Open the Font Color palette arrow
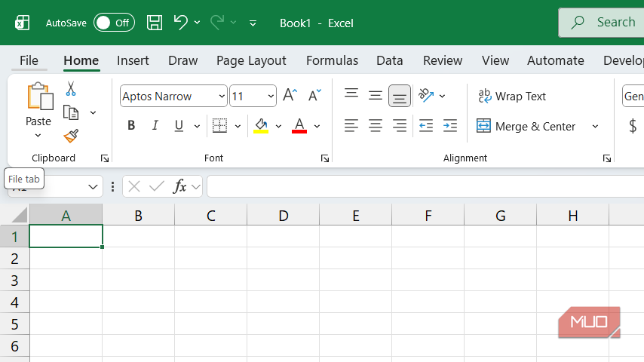Image resolution: width=644 pixels, height=362 pixels. (317, 126)
